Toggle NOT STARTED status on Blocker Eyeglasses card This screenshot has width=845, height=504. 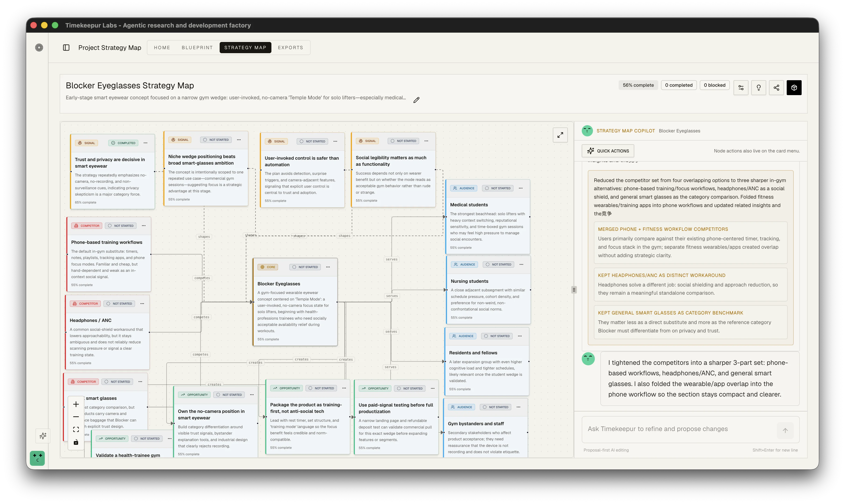(305, 267)
